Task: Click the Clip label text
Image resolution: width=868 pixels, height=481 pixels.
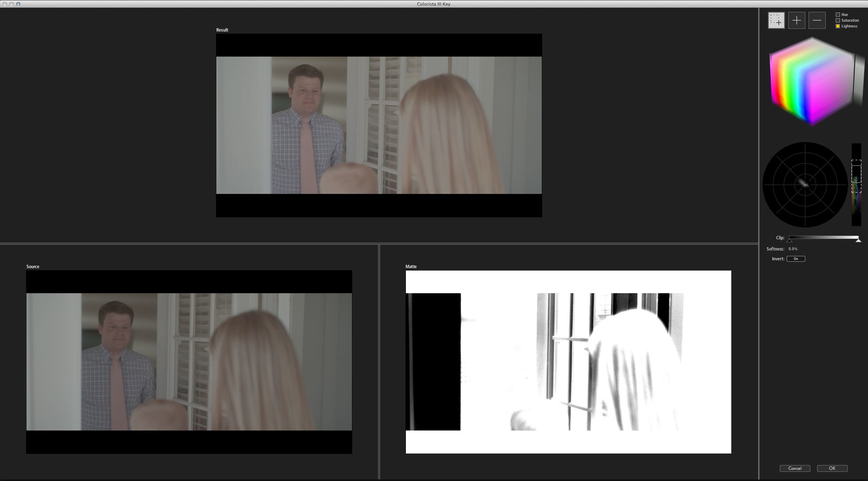Action: click(780, 238)
